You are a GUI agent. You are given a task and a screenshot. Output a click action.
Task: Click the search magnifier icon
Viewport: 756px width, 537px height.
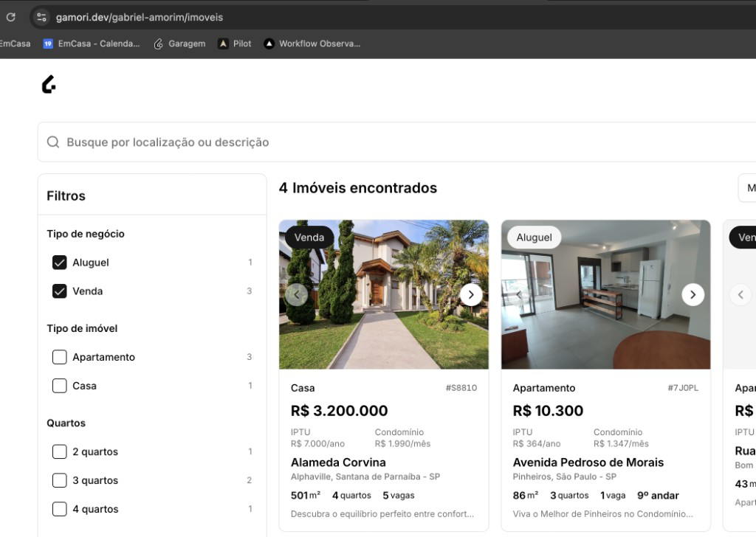(53, 142)
